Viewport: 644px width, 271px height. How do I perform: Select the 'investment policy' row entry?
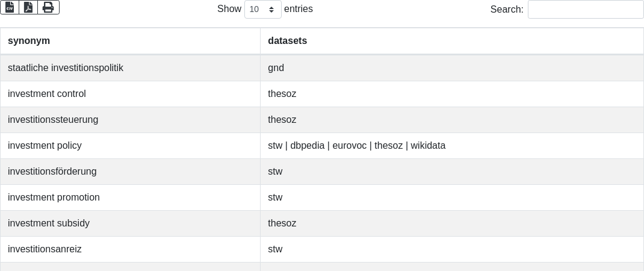click(x=45, y=146)
